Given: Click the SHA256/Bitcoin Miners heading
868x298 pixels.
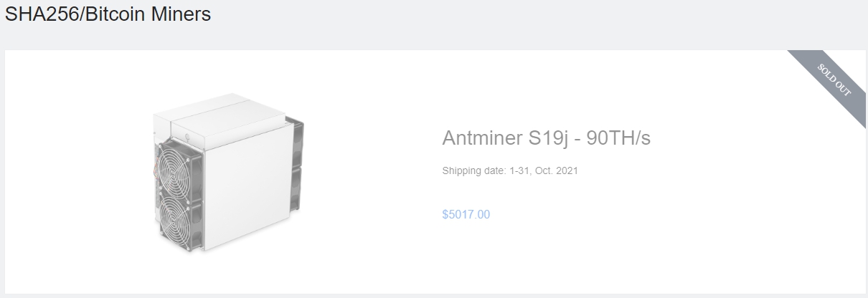Looking at the screenshot, I should (x=108, y=14).
